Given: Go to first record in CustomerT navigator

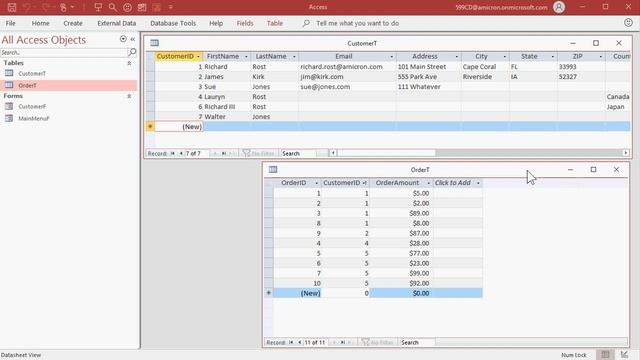Looking at the screenshot, I should 172,153.
